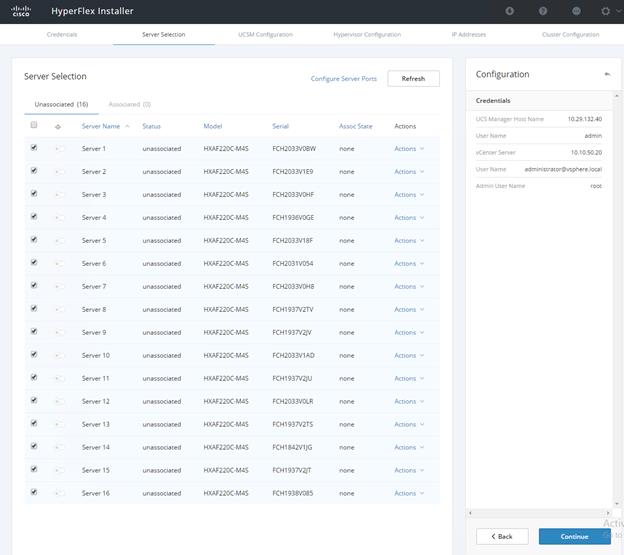
Task: Open Actions dropdown for Server 15
Action: coord(409,470)
